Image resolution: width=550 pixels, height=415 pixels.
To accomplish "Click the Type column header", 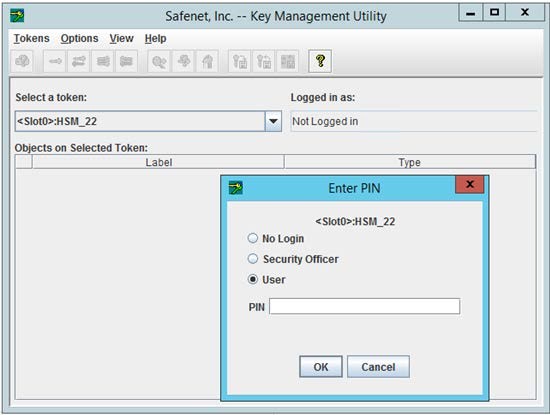I will 410,162.
